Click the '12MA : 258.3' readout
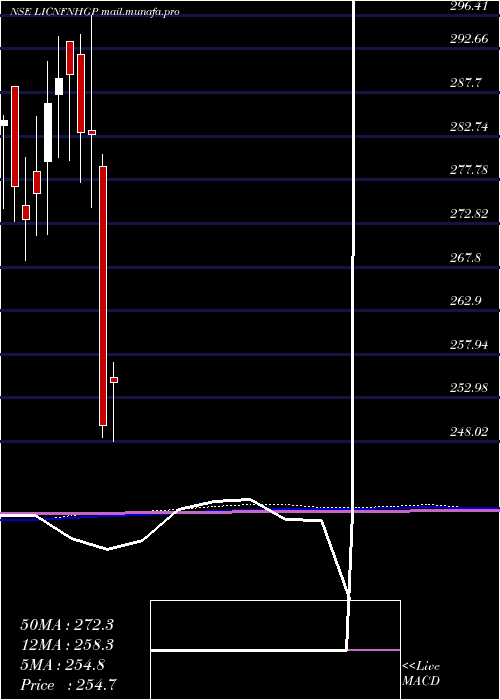 coord(67,645)
